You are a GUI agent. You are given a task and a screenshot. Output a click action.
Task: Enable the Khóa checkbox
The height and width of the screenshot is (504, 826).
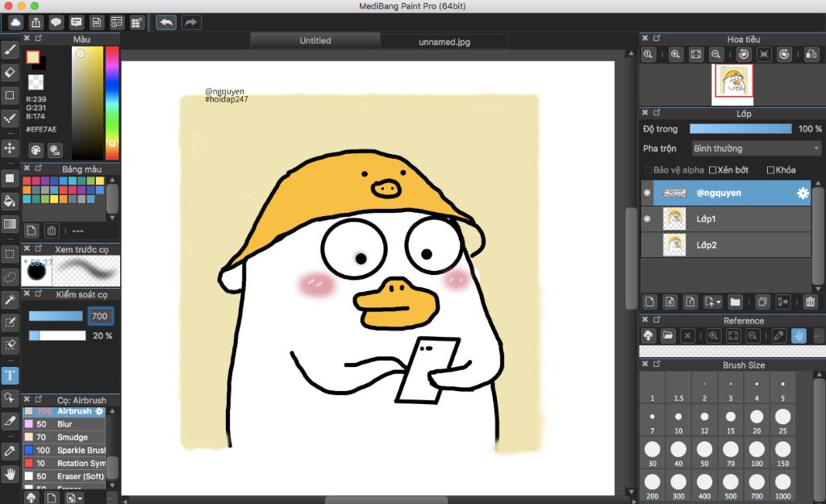point(770,170)
